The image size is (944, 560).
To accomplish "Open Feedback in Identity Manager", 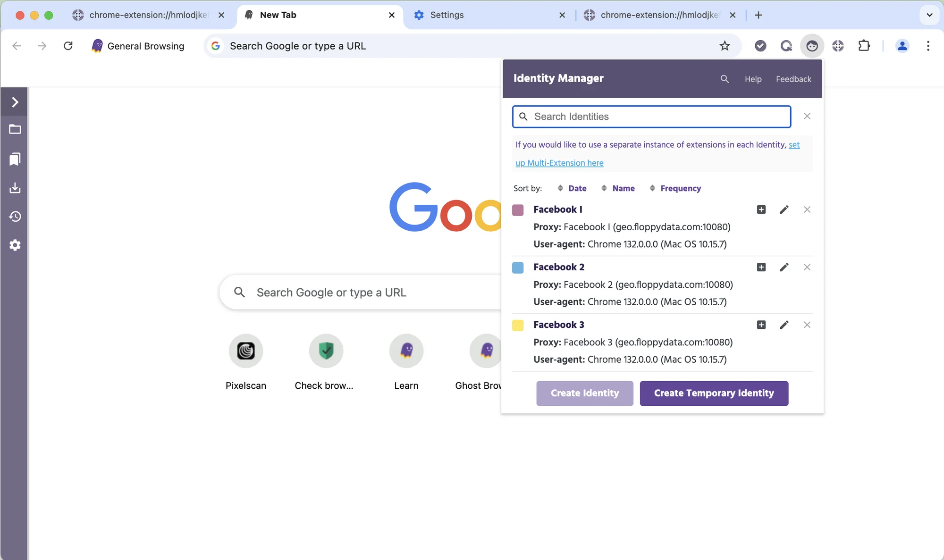I will pyautogui.click(x=793, y=79).
